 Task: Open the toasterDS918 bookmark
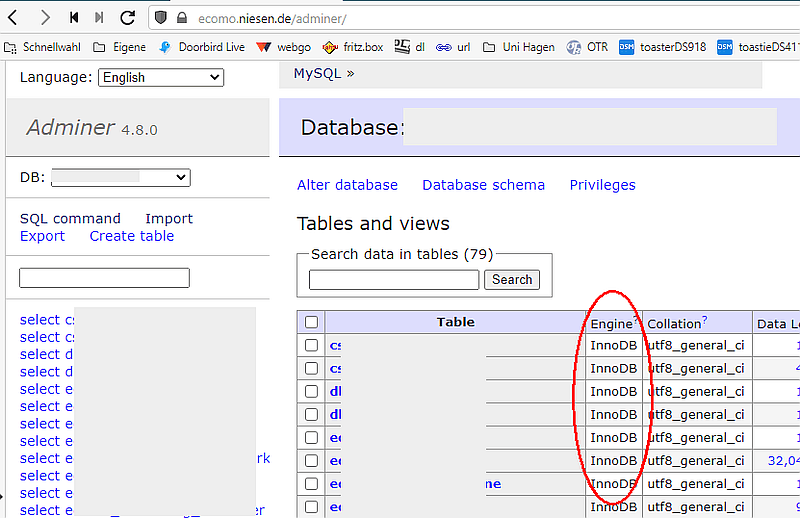[663, 47]
